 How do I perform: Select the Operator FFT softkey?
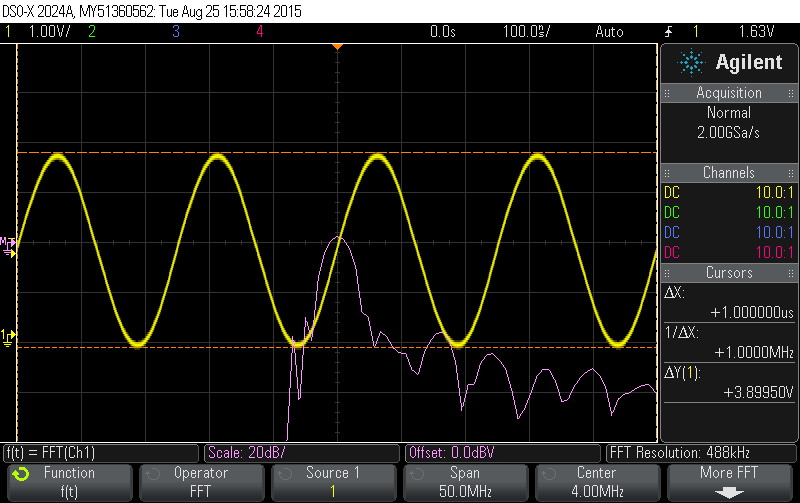[202, 482]
